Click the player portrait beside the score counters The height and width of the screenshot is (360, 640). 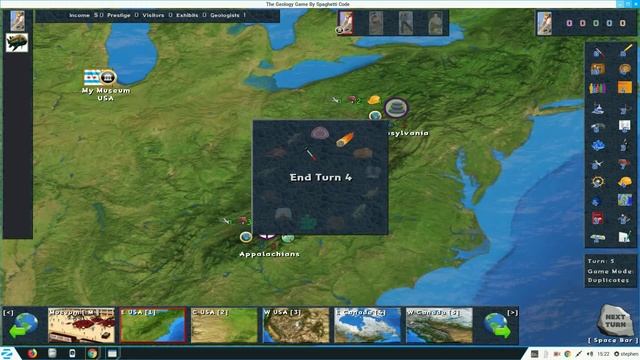tap(544, 23)
